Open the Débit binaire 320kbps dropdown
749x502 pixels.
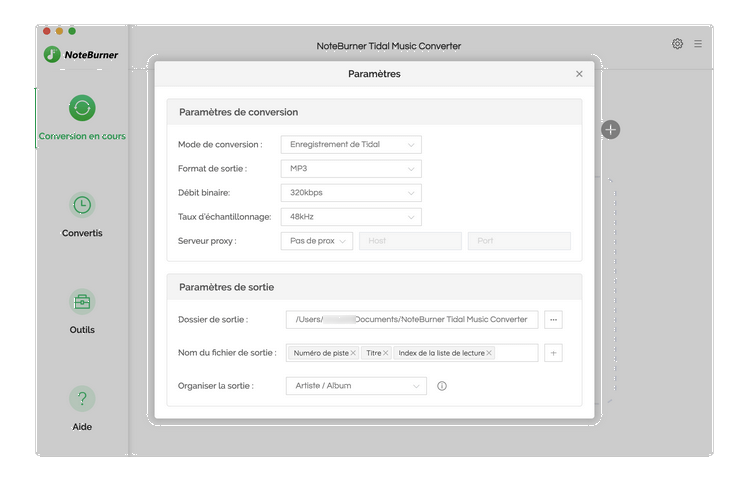click(351, 192)
